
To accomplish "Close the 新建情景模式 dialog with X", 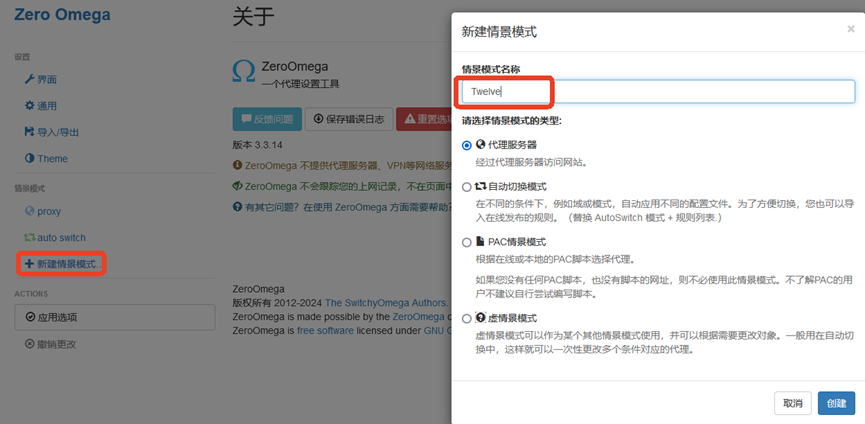I will [851, 29].
